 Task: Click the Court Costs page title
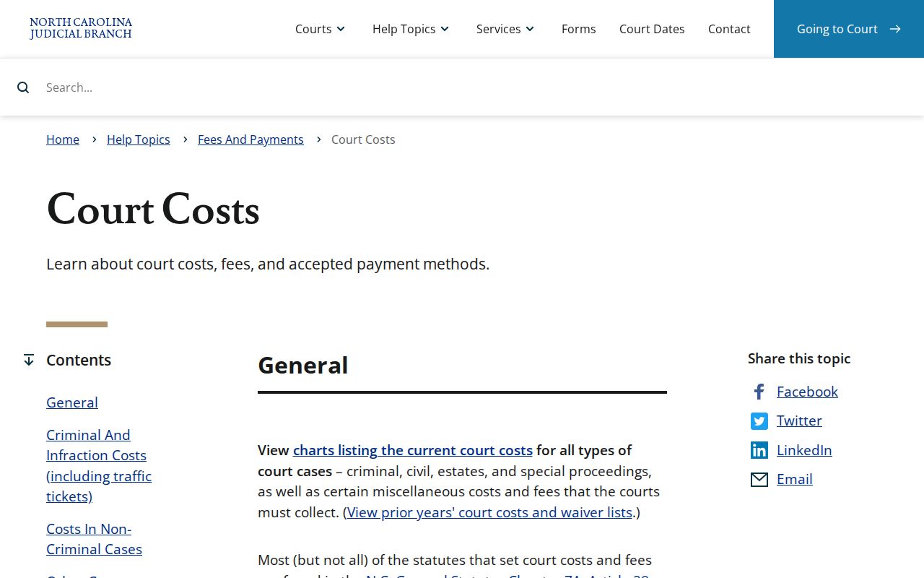(x=153, y=210)
